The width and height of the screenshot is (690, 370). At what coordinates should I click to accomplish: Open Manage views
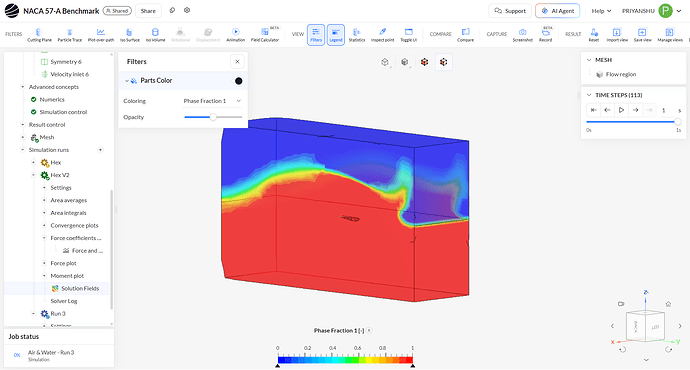pos(670,35)
